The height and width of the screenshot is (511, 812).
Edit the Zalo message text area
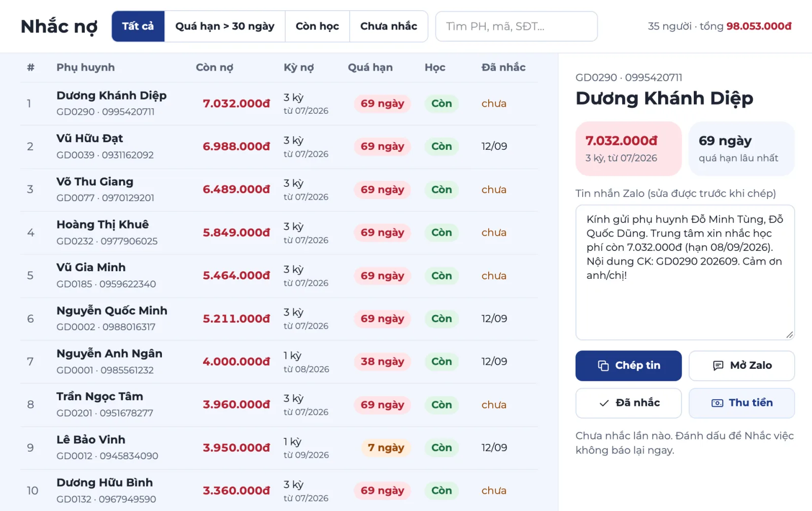685,272
